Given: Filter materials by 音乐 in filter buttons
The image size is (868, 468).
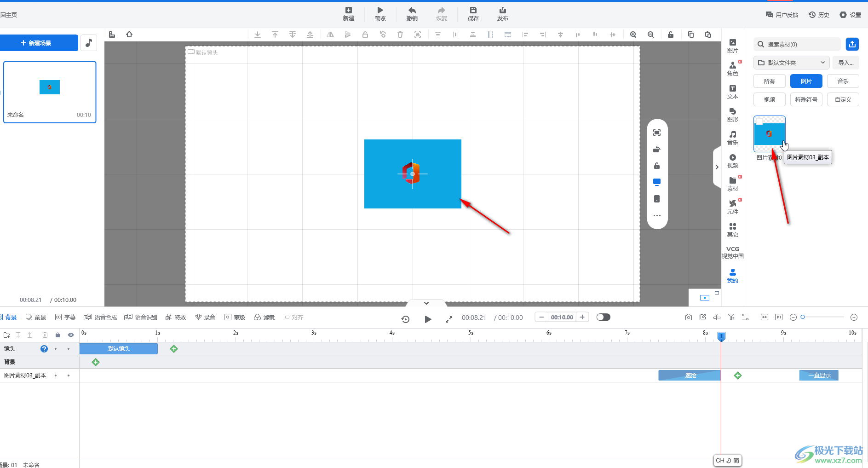Looking at the screenshot, I should click(x=843, y=81).
